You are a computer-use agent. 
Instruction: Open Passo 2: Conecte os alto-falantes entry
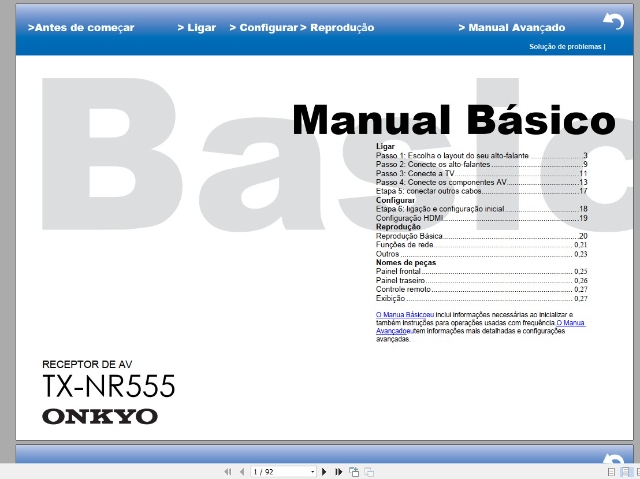click(482, 164)
